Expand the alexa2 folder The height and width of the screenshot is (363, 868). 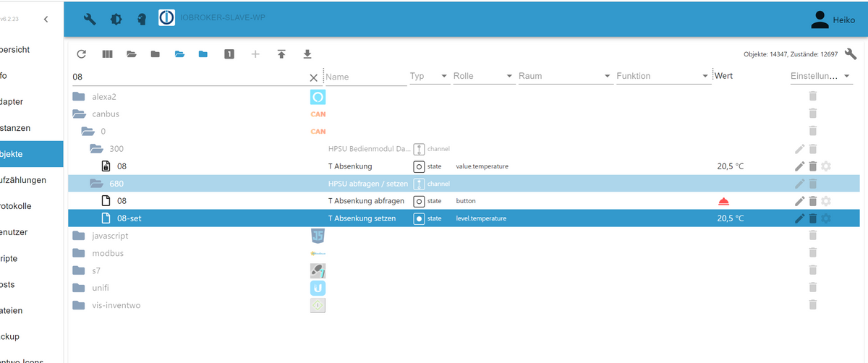pyautogui.click(x=79, y=97)
